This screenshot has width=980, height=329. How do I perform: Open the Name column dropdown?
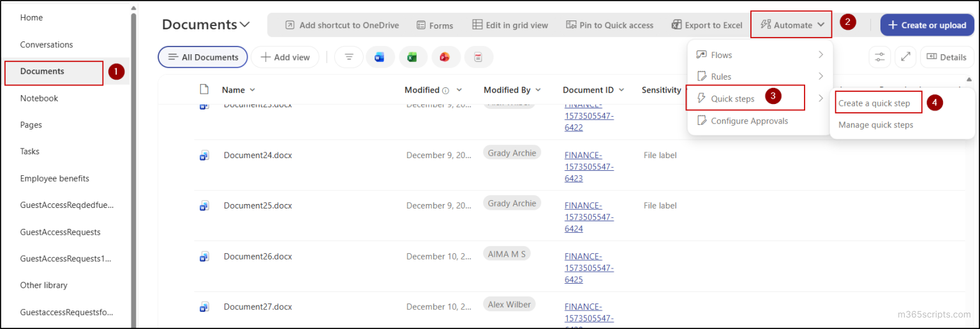[x=252, y=90]
